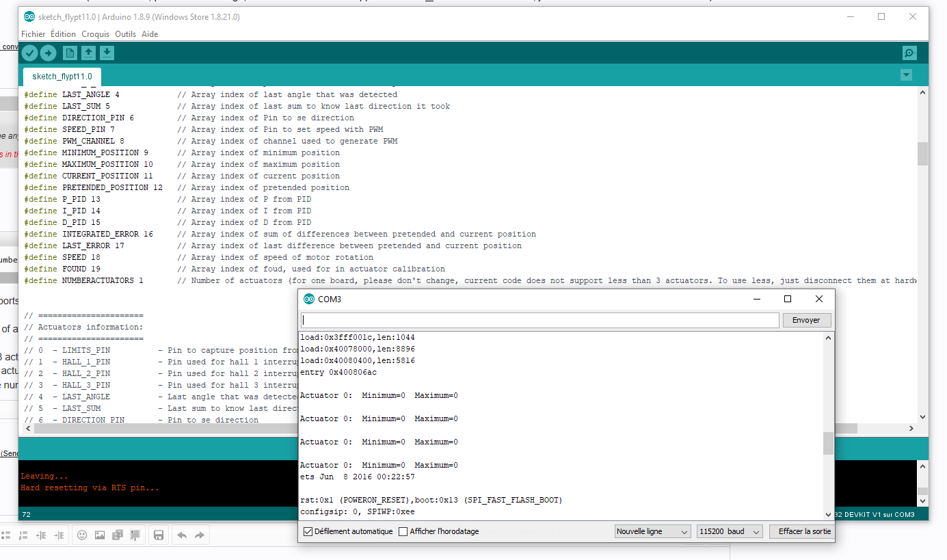The width and height of the screenshot is (947, 560).
Task: Select the sketch_flypt11.0 tab
Action: pos(62,77)
